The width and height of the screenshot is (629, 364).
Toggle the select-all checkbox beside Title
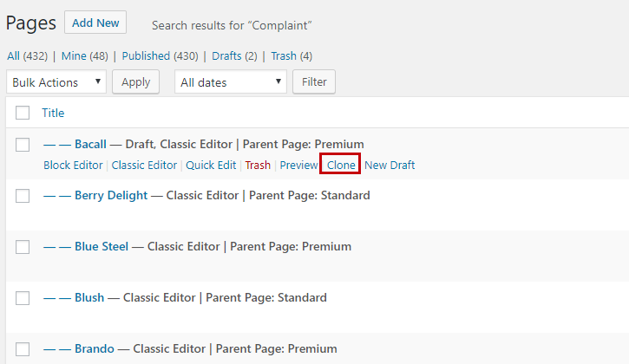click(x=23, y=113)
